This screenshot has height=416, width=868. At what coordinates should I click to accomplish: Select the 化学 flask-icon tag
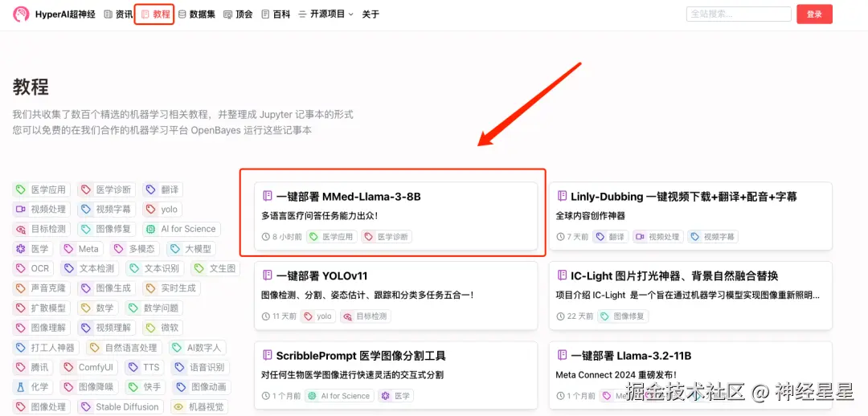[x=33, y=386]
